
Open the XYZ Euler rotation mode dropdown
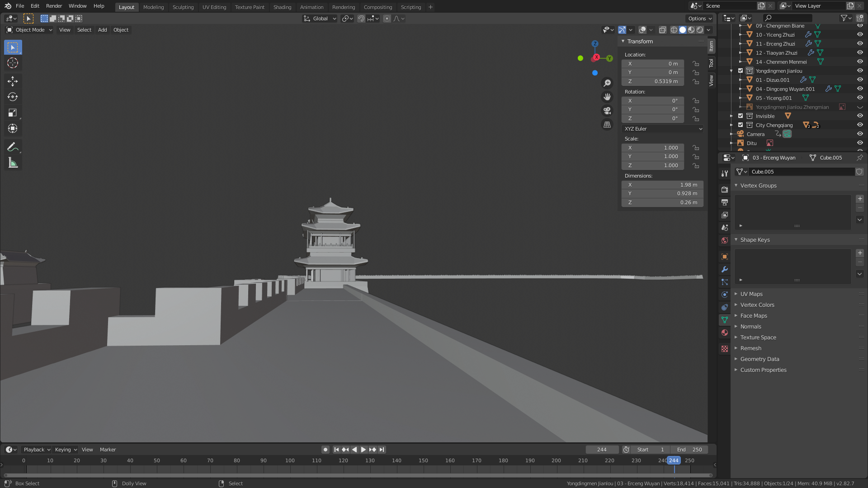coord(662,129)
